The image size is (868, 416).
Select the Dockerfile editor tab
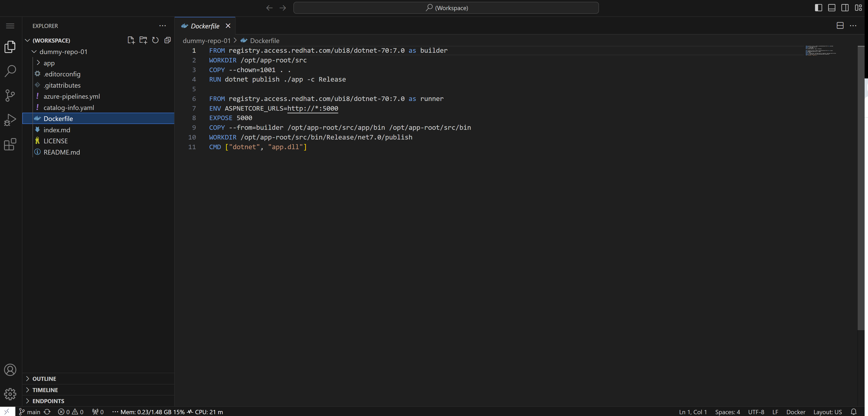click(x=204, y=26)
